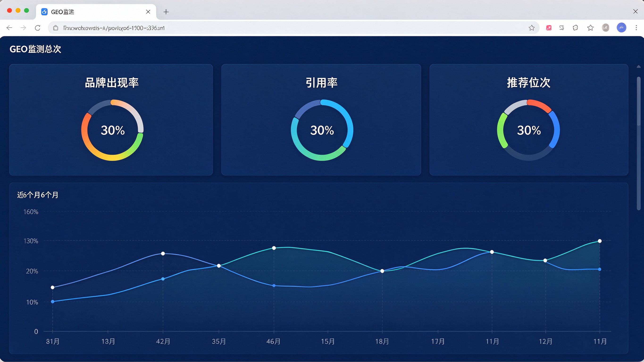644x362 pixels.
Task: Select the GEO监 browser tab
Action: click(96, 12)
